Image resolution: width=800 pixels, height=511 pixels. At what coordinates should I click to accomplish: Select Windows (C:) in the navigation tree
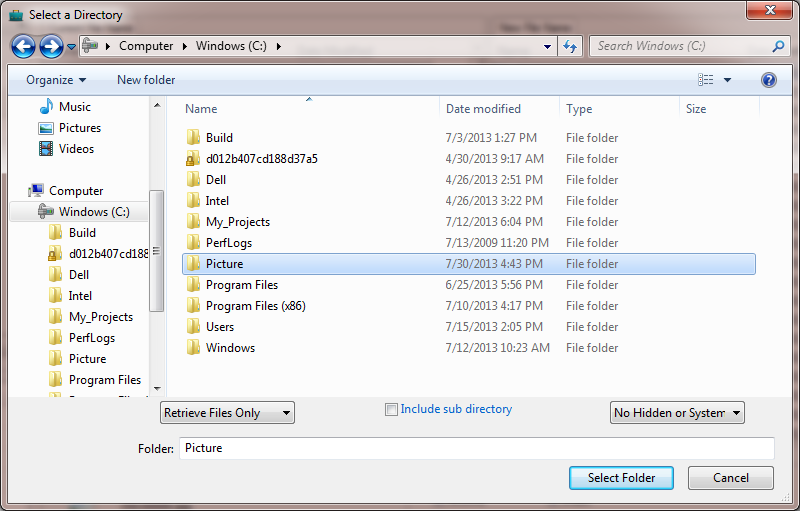pyautogui.click(x=94, y=212)
